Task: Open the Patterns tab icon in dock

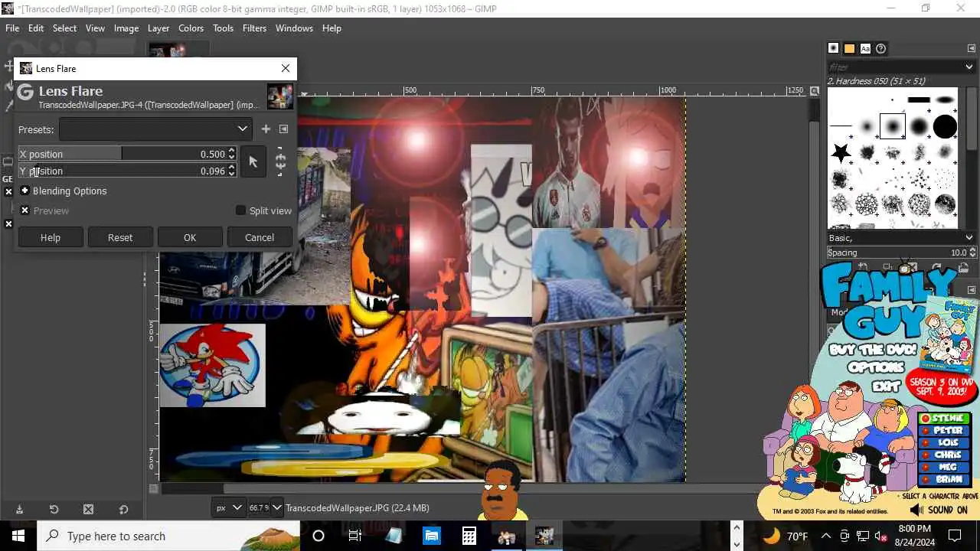Action: tap(849, 48)
